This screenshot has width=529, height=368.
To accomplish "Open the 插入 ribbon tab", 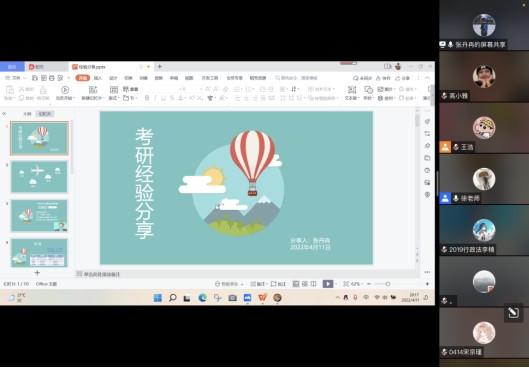I will pyautogui.click(x=98, y=78).
